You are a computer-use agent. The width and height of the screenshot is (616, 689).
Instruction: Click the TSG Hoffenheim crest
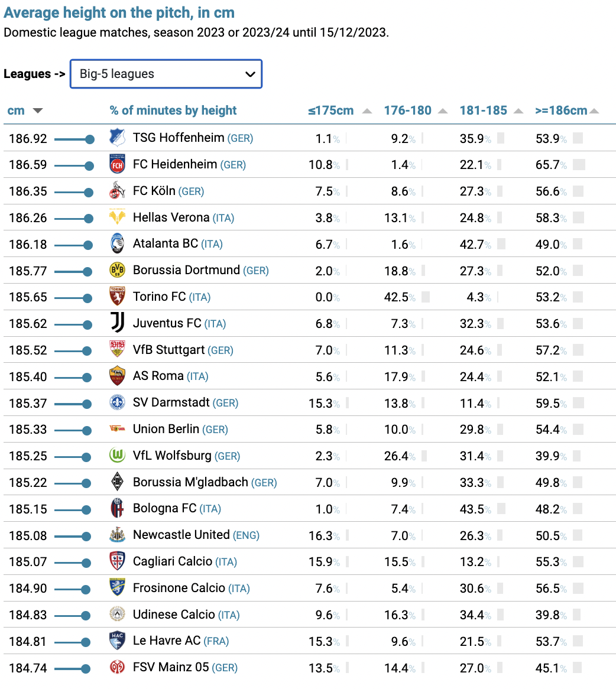coord(117,138)
